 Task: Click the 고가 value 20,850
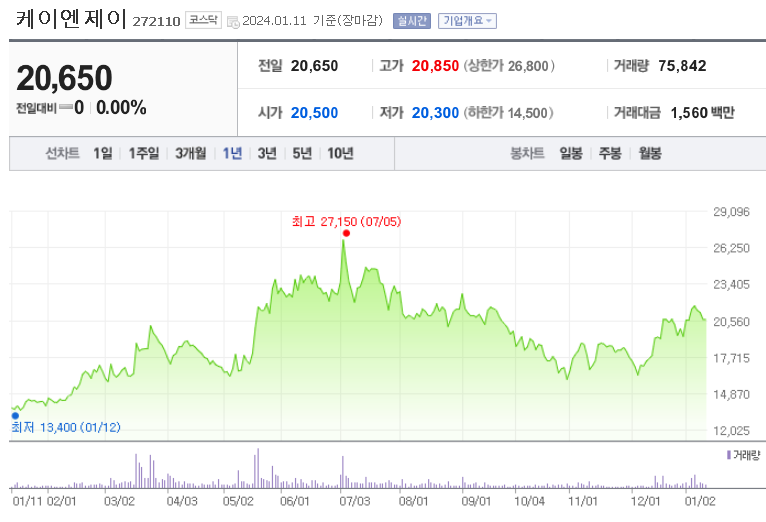(x=435, y=66)
